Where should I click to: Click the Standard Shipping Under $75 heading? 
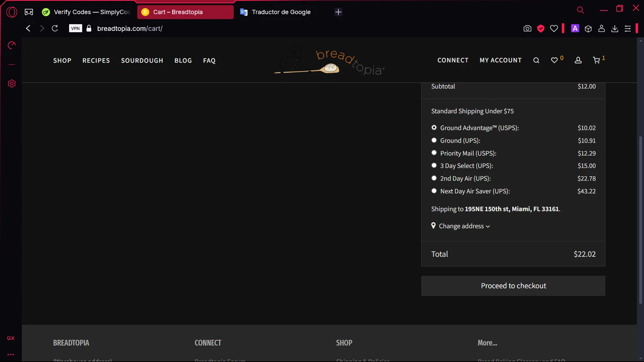472,111
